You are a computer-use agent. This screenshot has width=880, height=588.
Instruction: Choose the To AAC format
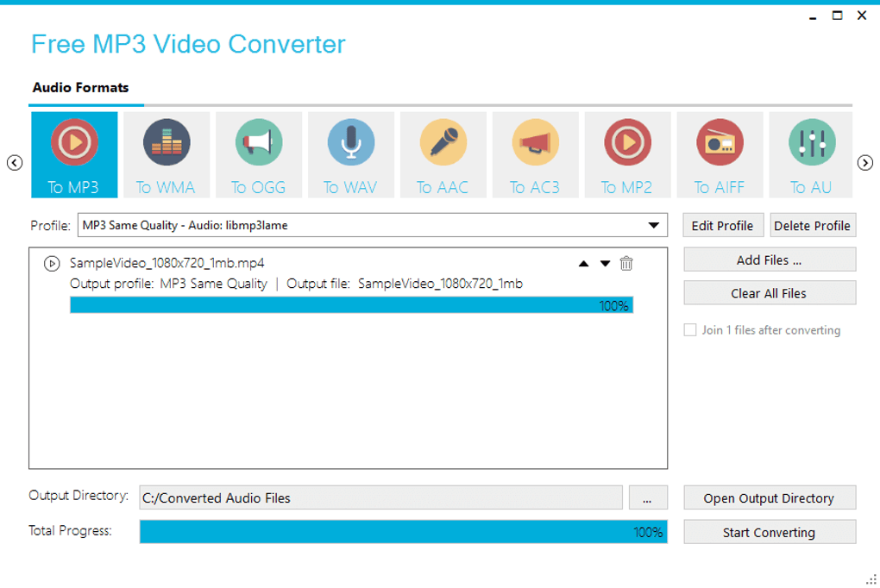click(x=443, y=154)
